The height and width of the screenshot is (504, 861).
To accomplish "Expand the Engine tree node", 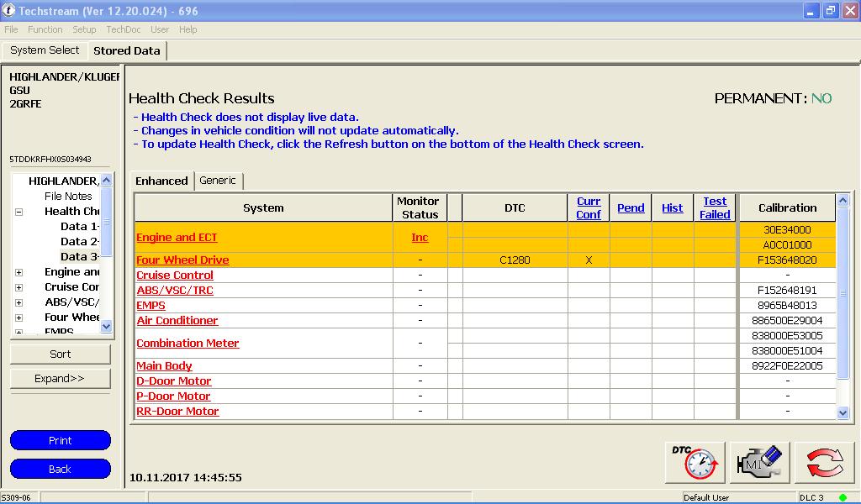I will click(x=18, y=272).
